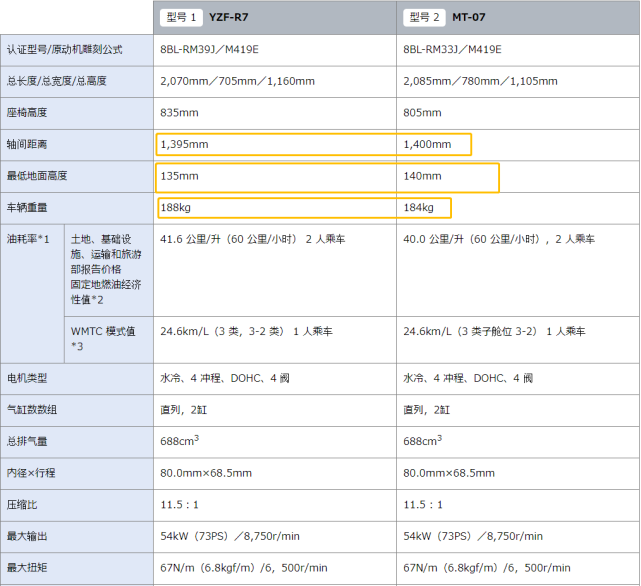Click cell 2,070mm／705mm／1,160mm
Image resolution: width=641 pixels, height=586 pixels.
pos(238,81)
